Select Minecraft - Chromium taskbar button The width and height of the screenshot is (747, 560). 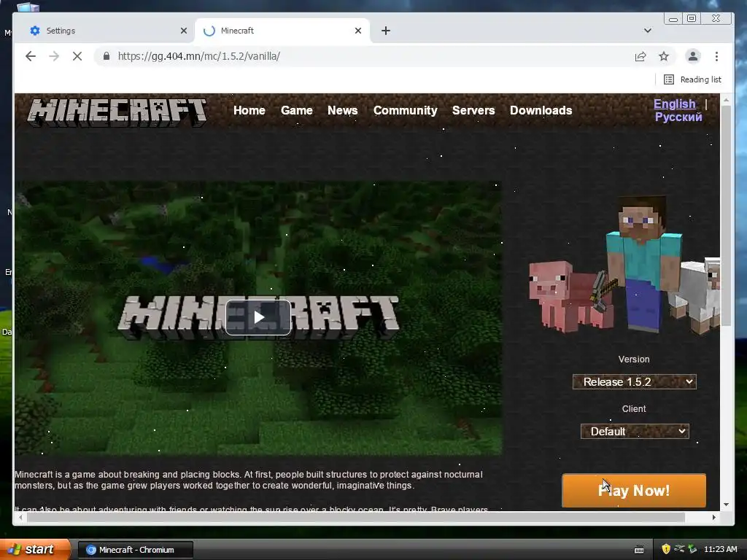(135, 550)
